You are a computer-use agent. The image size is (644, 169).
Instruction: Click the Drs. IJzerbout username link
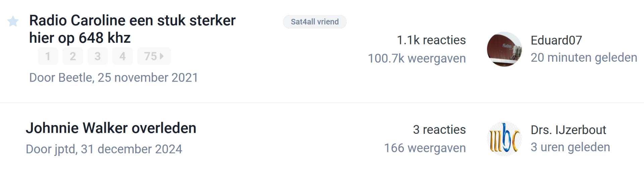click(x=568, y=130)
